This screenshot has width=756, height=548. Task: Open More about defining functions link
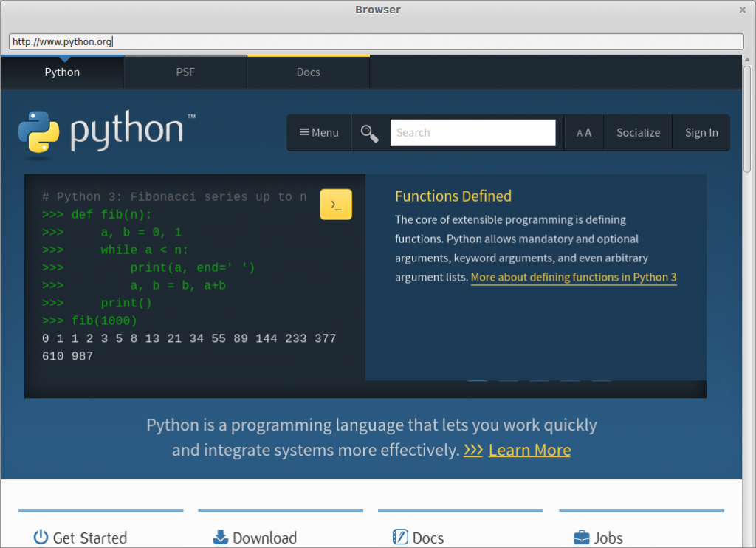pos(574,278)
